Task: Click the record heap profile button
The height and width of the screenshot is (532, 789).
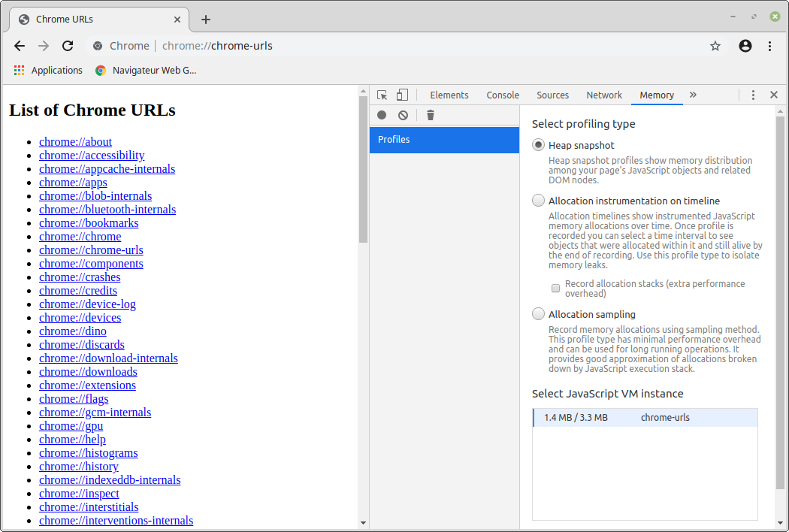Action: tap(382, 115)
